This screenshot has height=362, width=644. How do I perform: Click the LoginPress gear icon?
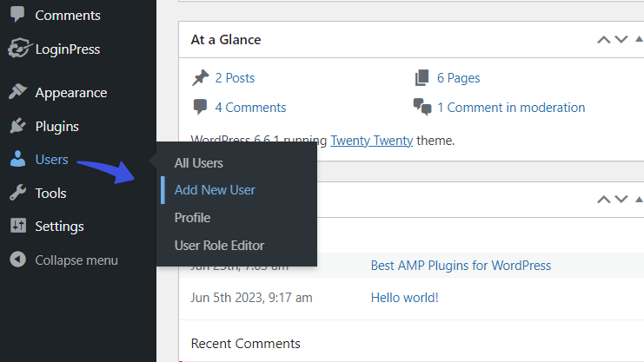[x=18, y=48]
